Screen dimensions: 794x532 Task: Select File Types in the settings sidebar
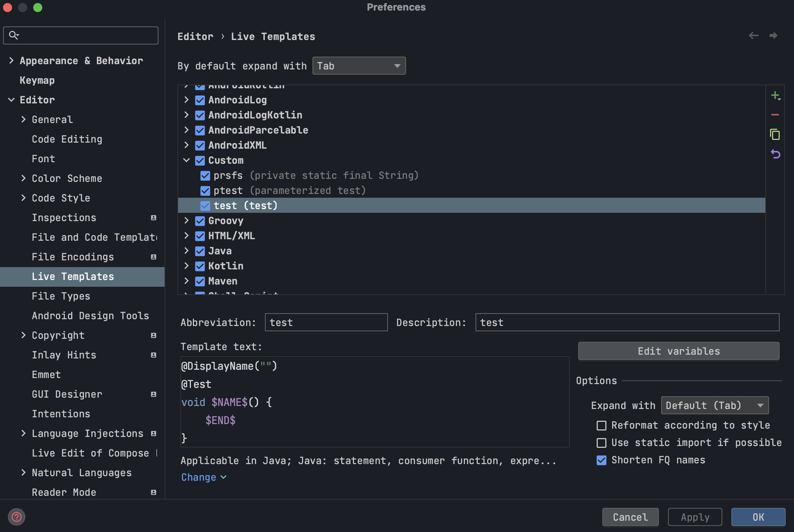coord(61,296)
